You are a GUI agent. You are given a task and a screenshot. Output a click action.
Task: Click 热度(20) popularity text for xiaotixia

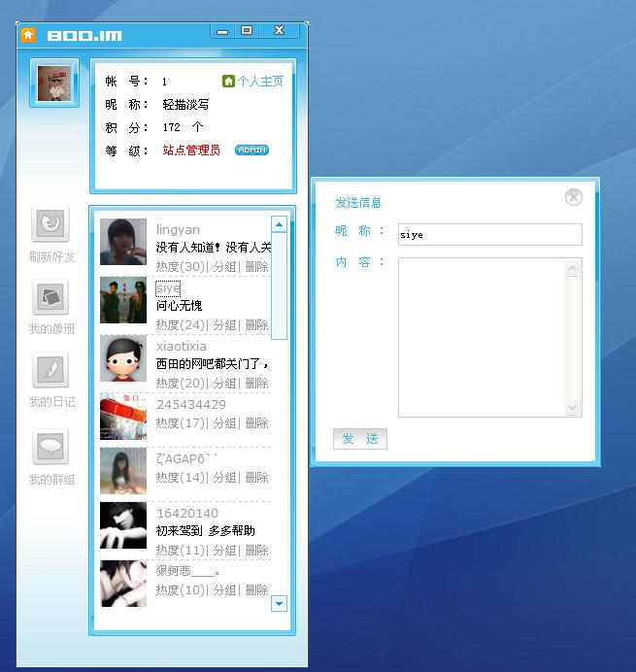pyautogui.click(x=181, y=384)
